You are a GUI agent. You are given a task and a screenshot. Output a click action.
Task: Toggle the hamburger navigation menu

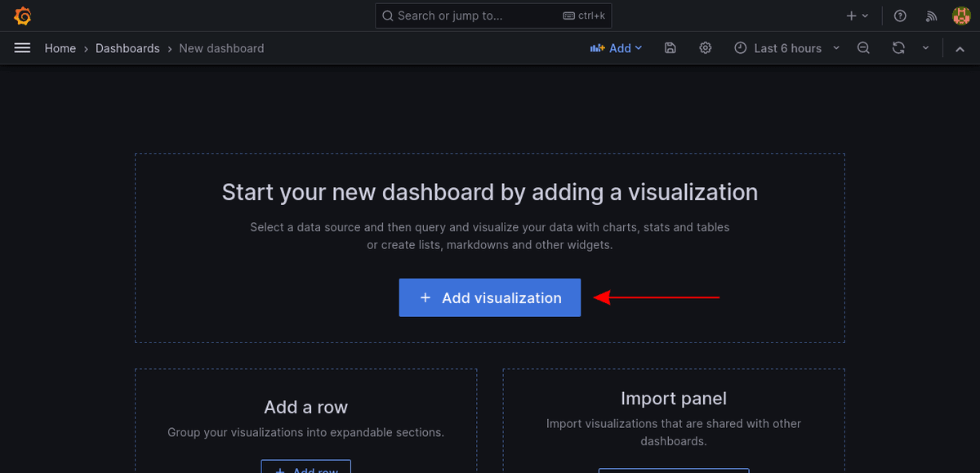(x=22, y=48)
